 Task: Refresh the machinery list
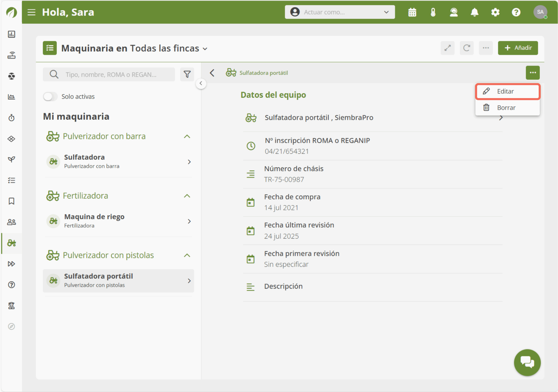(x=466, y=48)
